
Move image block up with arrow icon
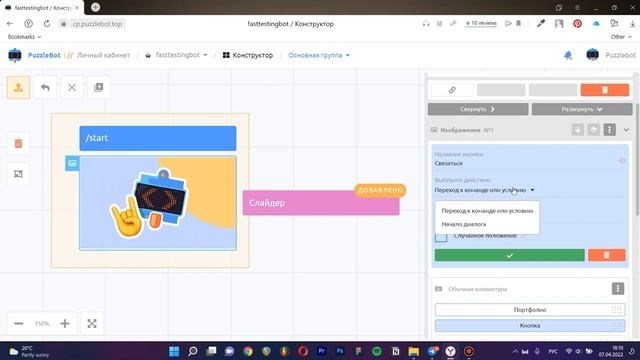click(593, 130)
